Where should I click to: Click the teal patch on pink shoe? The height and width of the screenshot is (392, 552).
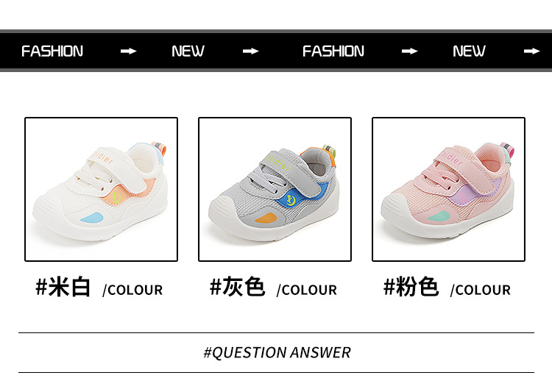[x=439, y=216]
